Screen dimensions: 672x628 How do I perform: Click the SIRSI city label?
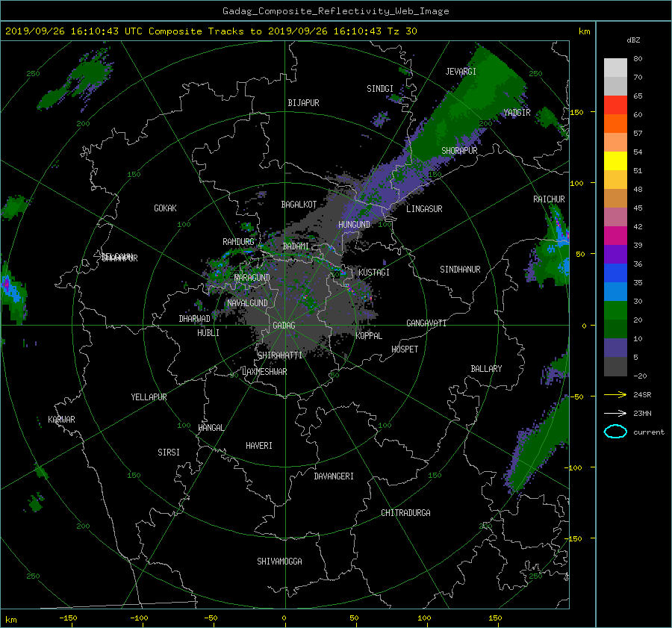[x=169, y=453]
